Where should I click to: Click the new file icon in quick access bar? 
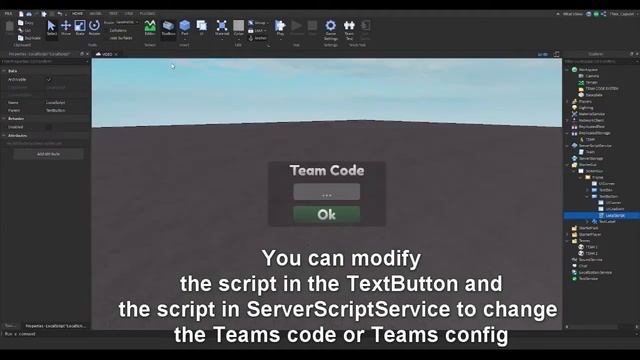coord(21,13)
